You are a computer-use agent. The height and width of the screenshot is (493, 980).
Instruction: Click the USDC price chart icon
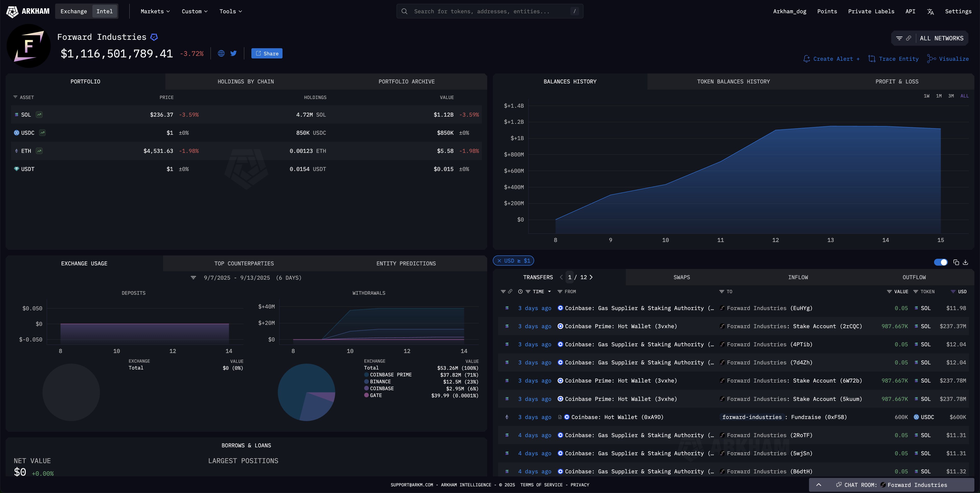(x=42, y=133)
